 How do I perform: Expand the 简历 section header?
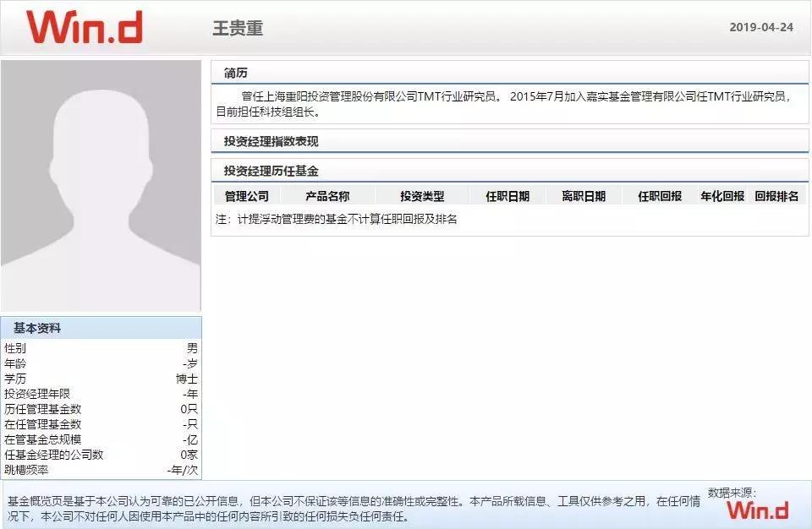click(230, 71)
